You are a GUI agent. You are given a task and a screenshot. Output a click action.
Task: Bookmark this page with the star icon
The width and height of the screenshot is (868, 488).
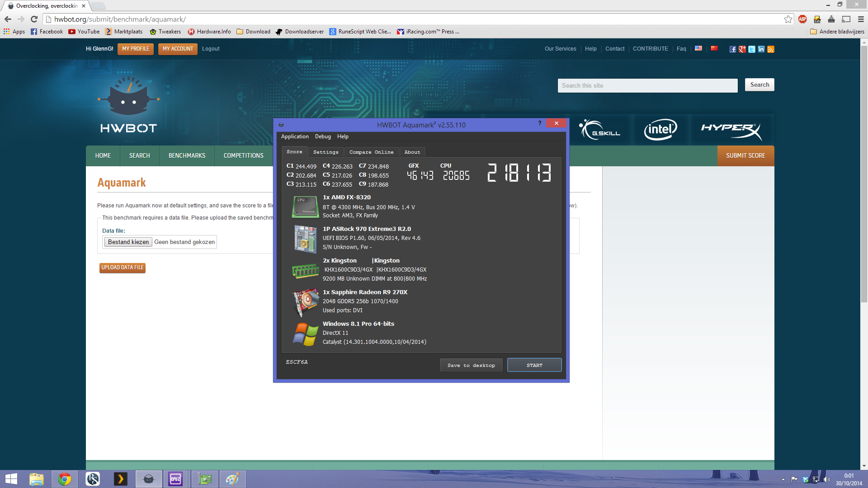pyautogui.click(x=788, y=19)
